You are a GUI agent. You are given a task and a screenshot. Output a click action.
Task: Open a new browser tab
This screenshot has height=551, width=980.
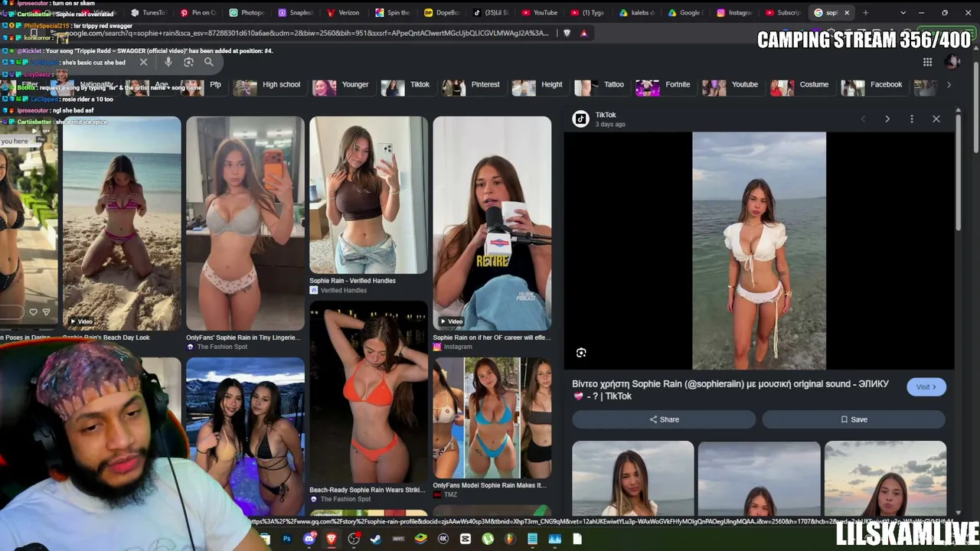click(x=865, y=12)
